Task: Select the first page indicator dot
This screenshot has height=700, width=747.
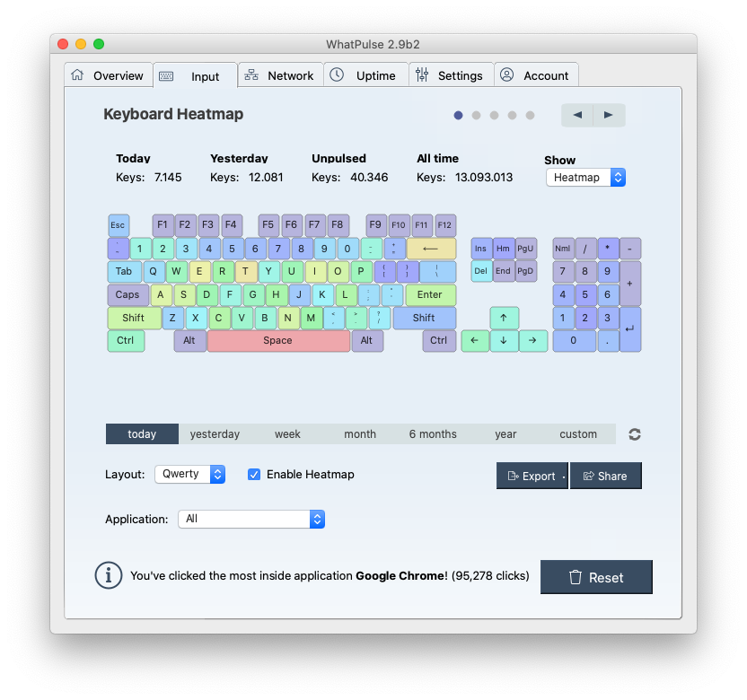Action: (459, 115)
